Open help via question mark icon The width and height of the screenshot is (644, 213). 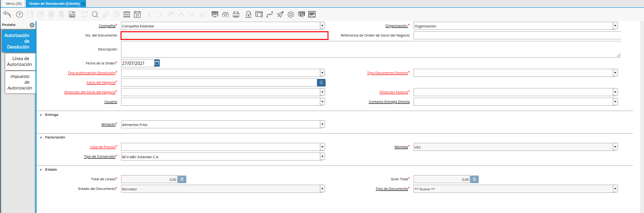[x=20, y=14]
